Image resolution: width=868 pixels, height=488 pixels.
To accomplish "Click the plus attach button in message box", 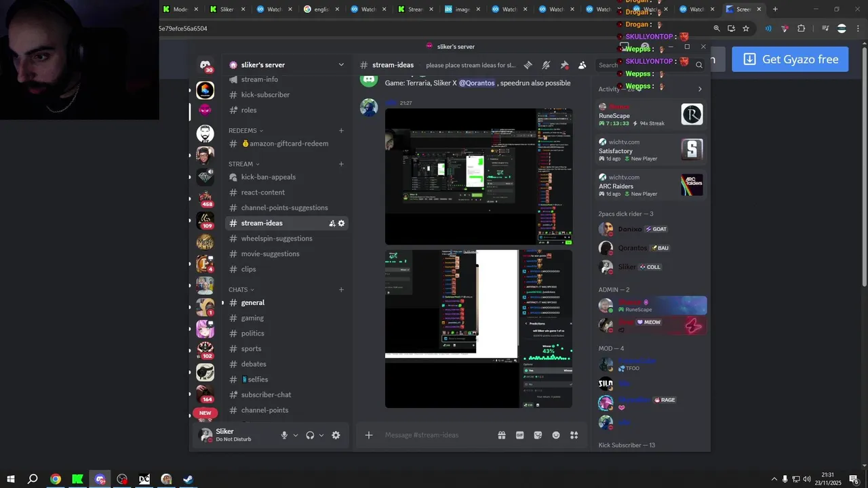I will 369,435.
